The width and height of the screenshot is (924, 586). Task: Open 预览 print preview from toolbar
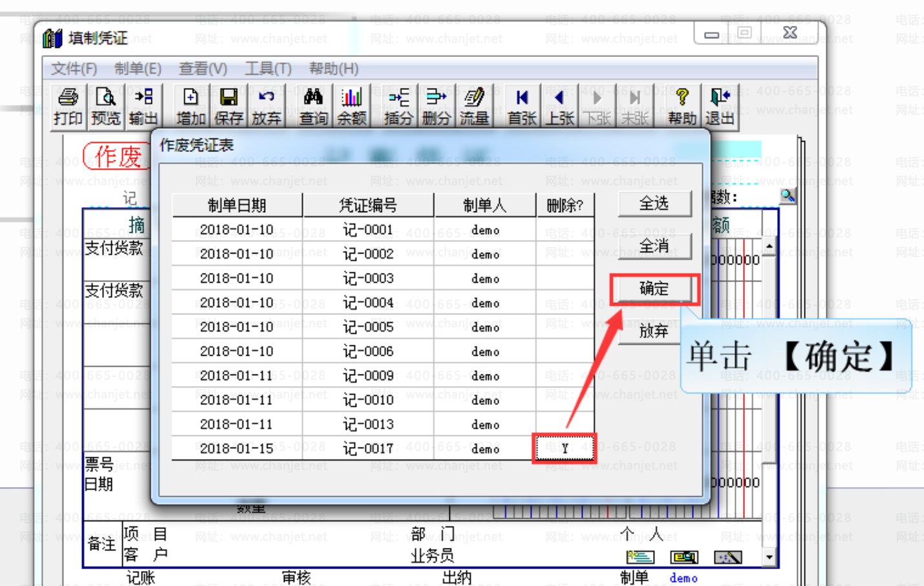point(105,107)
